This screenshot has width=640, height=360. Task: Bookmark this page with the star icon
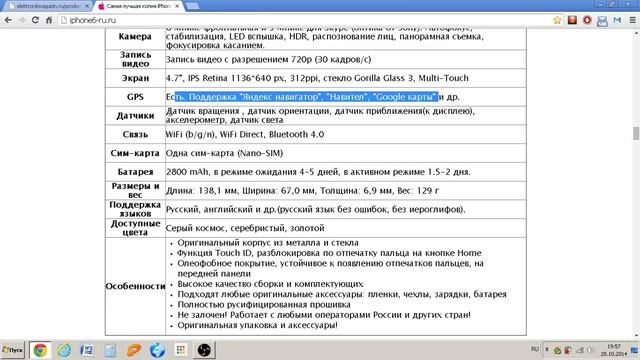557,20
